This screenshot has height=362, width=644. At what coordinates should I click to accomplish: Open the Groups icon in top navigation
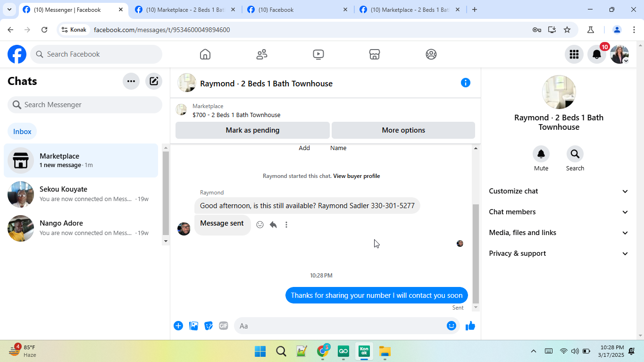click(x=431, y=54)
